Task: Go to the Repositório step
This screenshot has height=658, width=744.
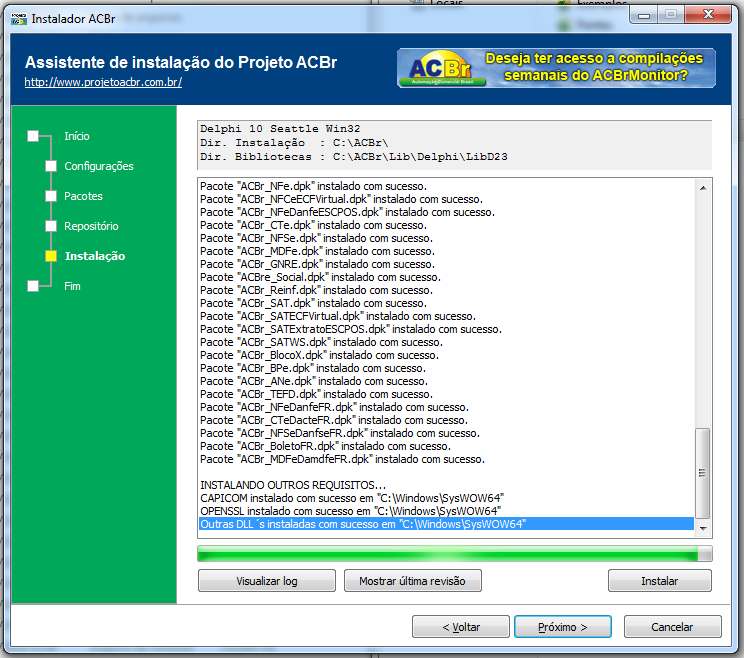Action: pyautogui.click(x=91, y=226)
